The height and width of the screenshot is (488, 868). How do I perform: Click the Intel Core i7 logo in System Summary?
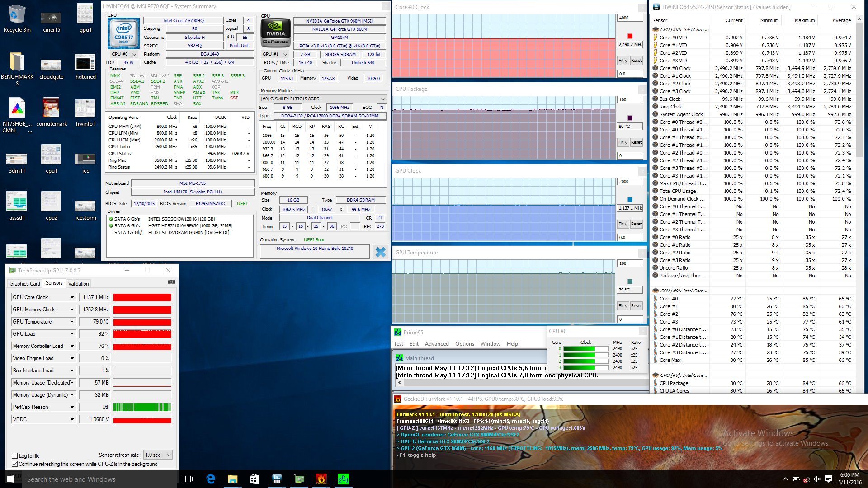pyautogui.click(x=124, y=33)
